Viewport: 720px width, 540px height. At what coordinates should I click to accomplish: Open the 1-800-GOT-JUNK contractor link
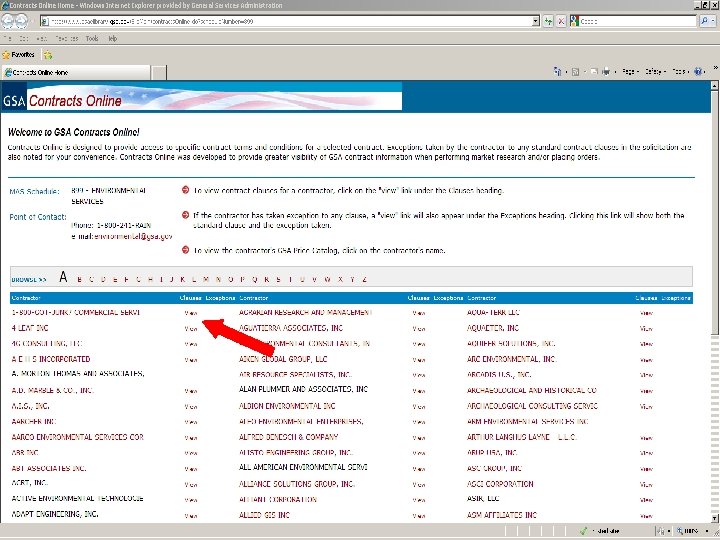click(x=76, y=312)
